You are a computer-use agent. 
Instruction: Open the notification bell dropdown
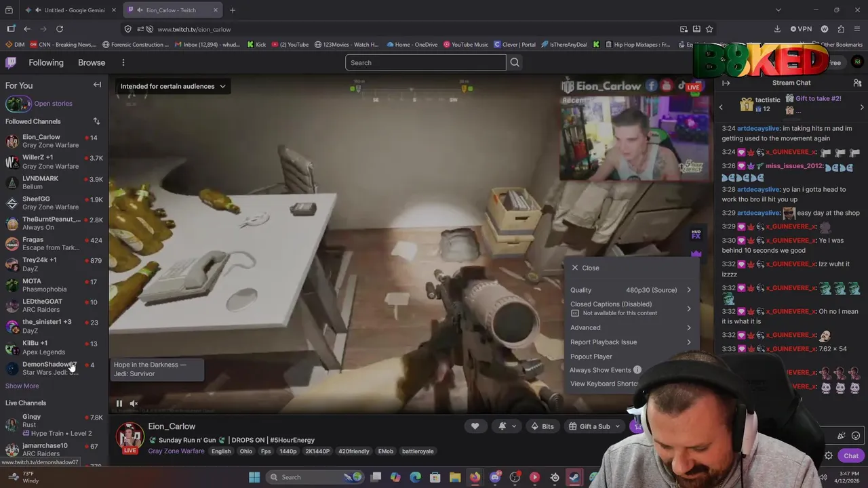coord(507,426)
